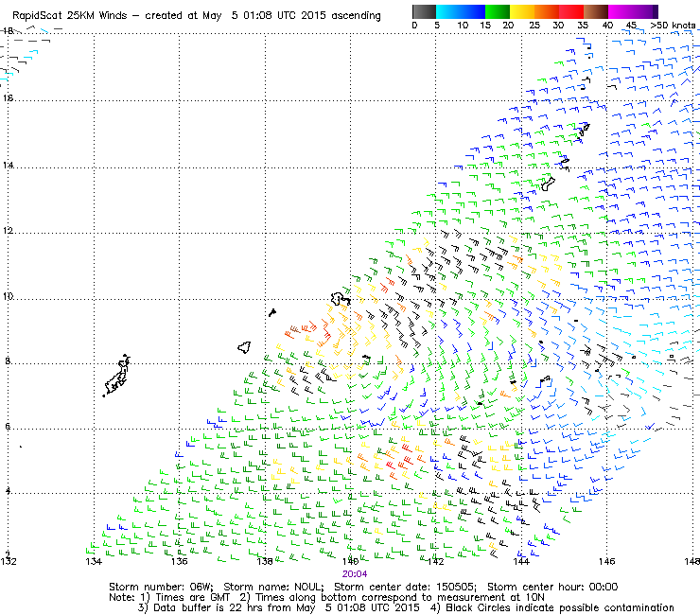The image size is (700, 615).
Task: Click the 'Times are GMT' note
Action: [x=192, y=598]
